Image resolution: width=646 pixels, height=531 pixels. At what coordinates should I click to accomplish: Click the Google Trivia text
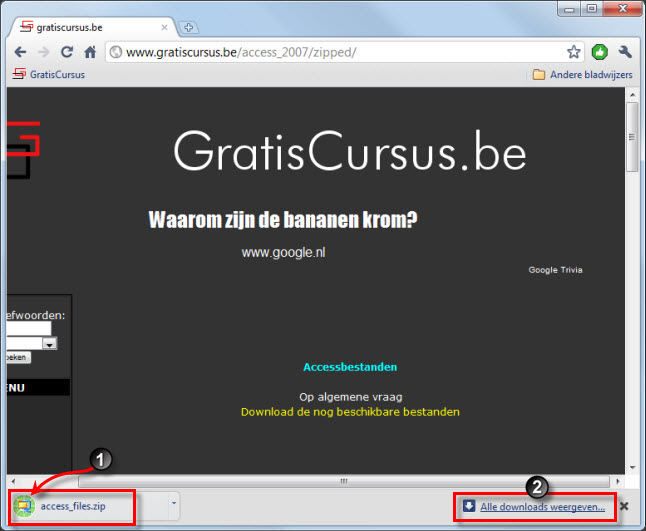[555, 270]
